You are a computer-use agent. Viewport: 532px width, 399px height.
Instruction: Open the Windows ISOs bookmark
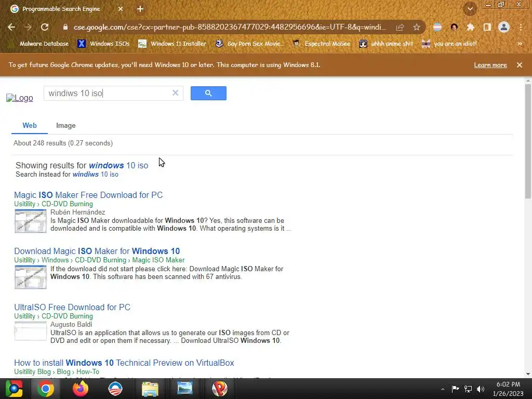click(x=103, y=44)
